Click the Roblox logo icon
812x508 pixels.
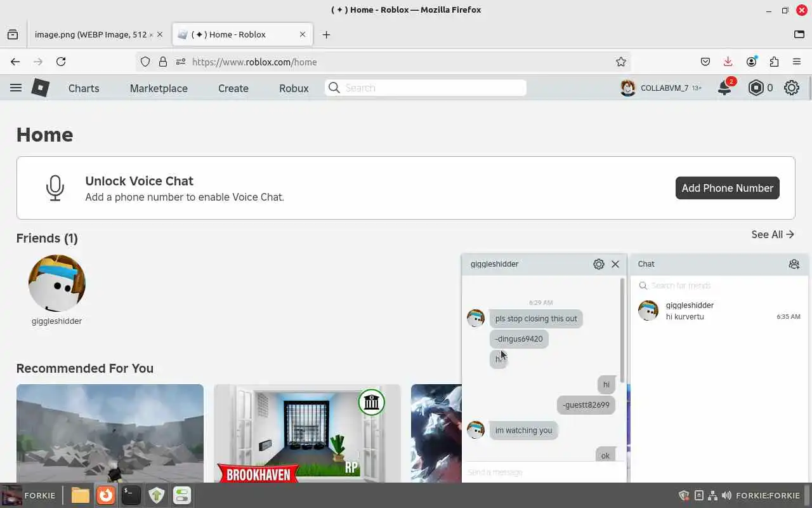41,88
